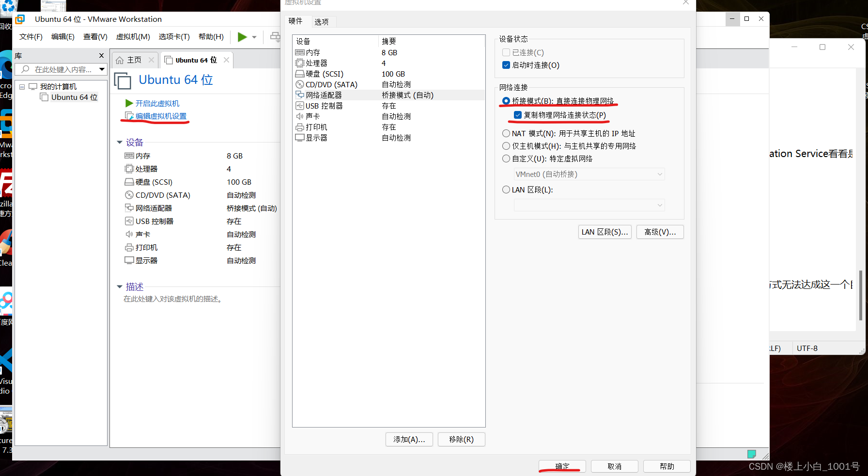Open the VMnet0 (自动桥接) dropdown
868x476 pixels.
(589, 174)
